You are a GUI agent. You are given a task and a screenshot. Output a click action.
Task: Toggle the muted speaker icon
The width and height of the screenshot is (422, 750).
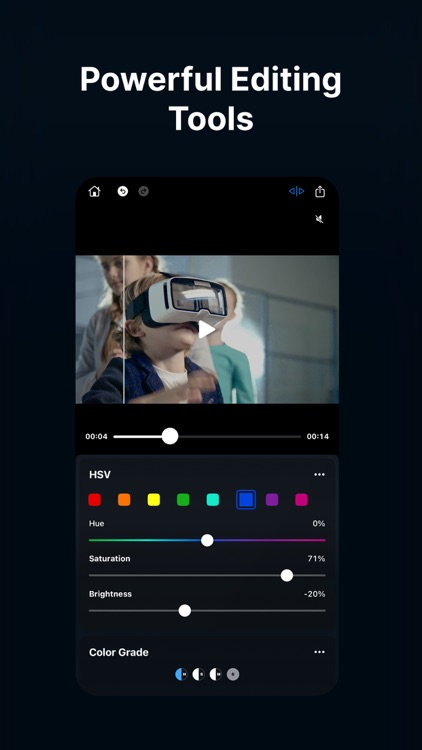click(320, 219)
